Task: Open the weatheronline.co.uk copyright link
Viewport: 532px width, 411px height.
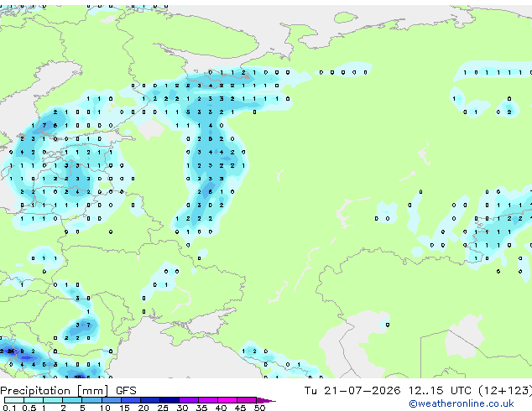Action: (462, 403)
